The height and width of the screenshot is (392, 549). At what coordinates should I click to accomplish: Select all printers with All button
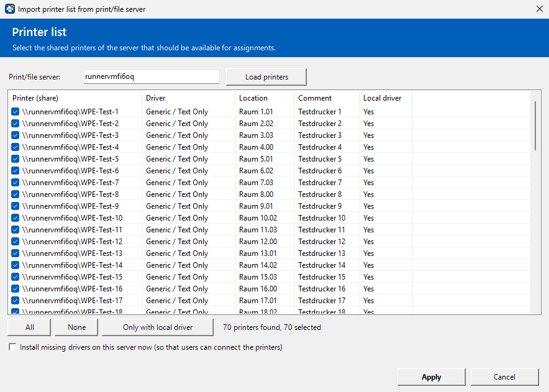[29, 327]
